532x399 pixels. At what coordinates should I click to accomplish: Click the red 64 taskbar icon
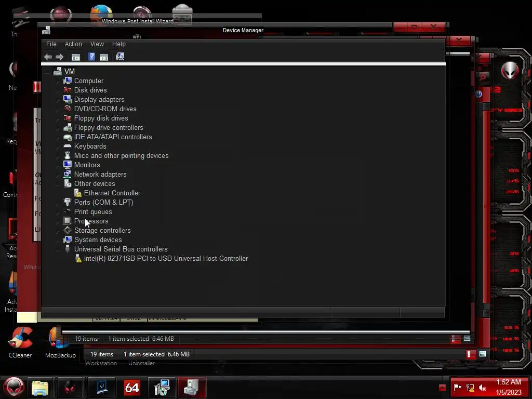click(x=132, y=388)
